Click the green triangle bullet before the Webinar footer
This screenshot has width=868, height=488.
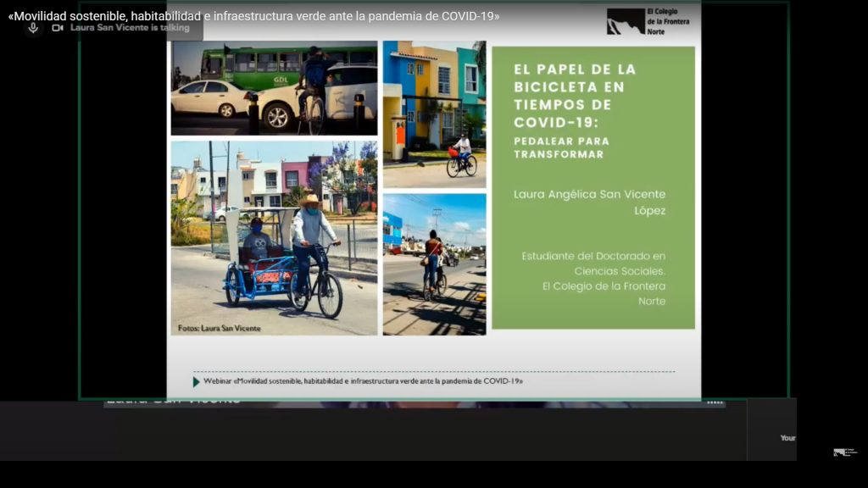pyautogui.click(x=196, y=382)
